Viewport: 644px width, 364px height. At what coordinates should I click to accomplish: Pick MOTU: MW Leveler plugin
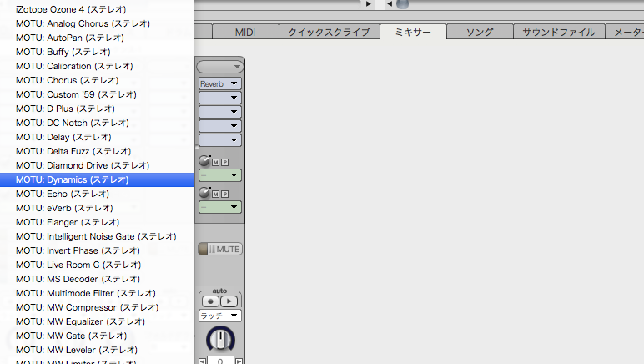coord(97,350)
